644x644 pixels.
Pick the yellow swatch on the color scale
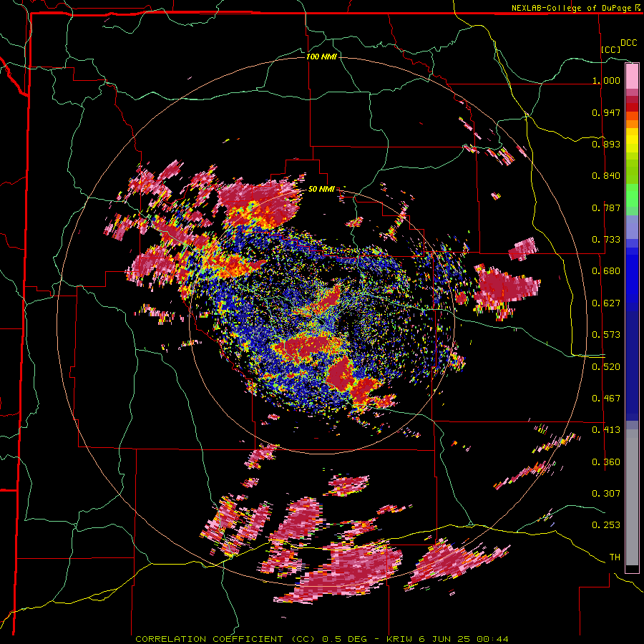click(632, 141)
